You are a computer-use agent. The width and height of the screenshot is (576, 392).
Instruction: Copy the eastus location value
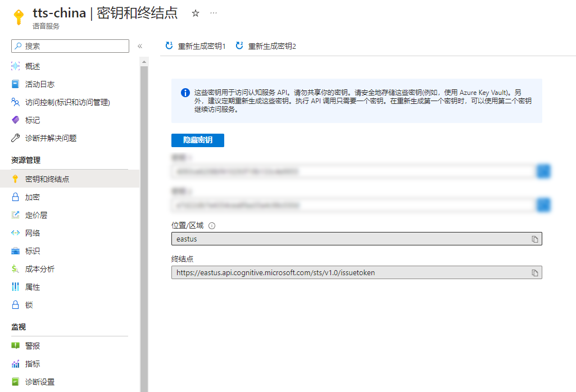pos(535,239)
